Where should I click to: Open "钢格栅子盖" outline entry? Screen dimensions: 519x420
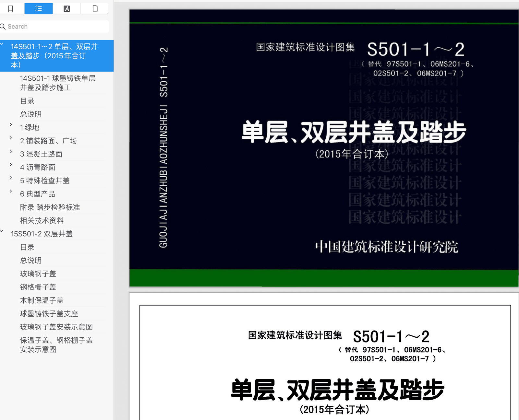click(38, 287)
